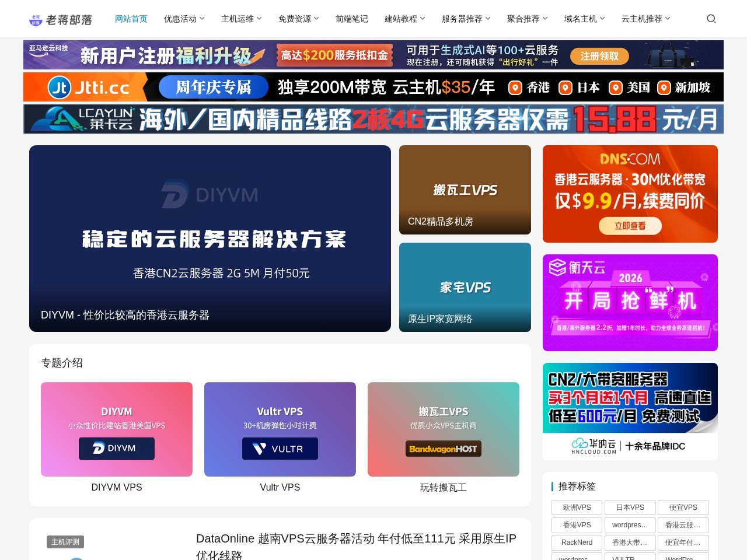
Task: Go to 网站首页 in navigation
Action: pos(131,19)
